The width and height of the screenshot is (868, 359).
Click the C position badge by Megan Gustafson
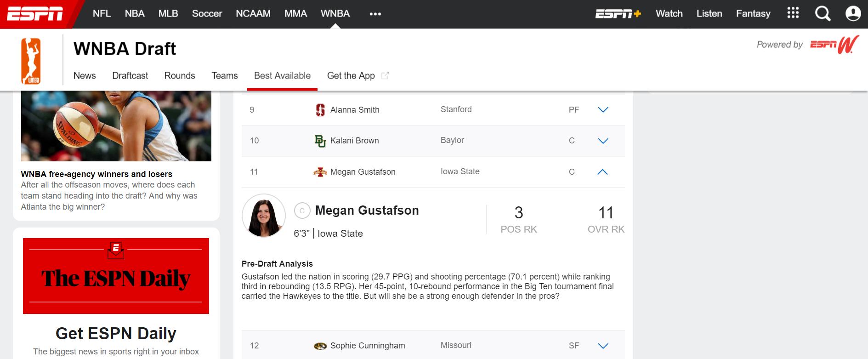coord(302,211)
